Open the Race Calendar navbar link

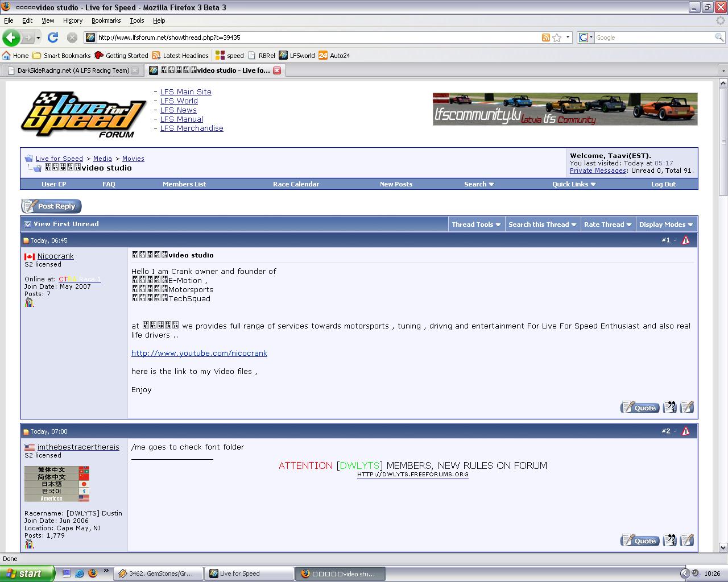[x=296, y=184]
